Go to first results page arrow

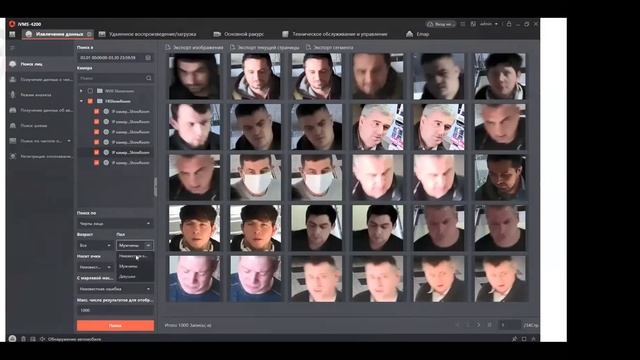pyautogui.click(x=457, y=325)
